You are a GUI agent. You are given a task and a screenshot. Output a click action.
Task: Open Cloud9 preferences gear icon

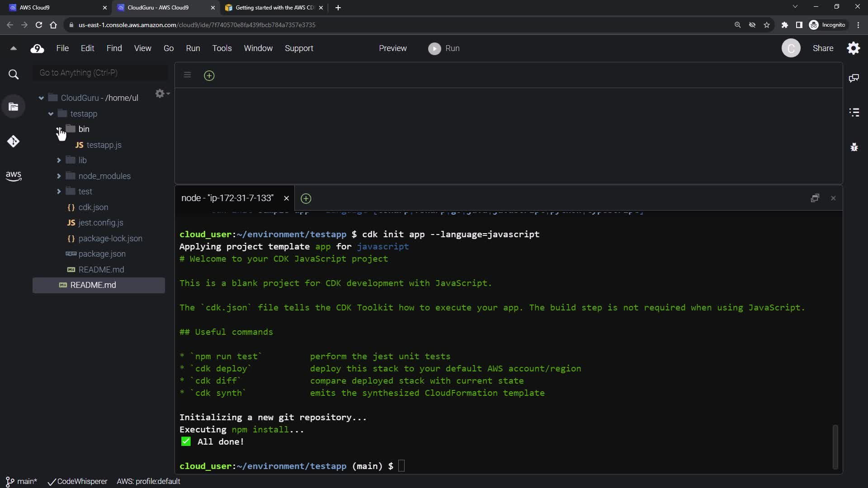[853, 48]
